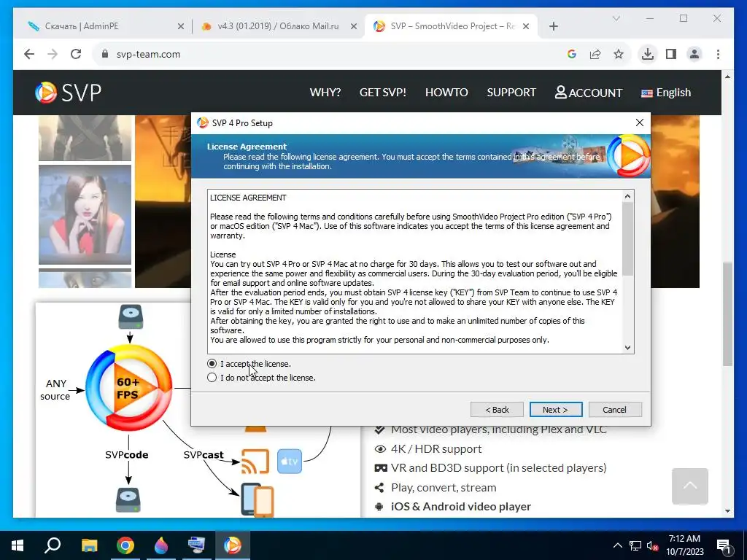The height and width of the screenshot is (560, 747).
Task: Show hidden system tray icons
Action: (617, 545)
